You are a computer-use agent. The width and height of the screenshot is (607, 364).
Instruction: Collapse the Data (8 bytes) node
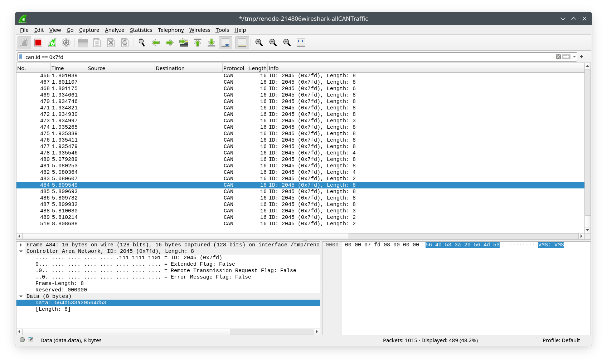click(21, 296)
